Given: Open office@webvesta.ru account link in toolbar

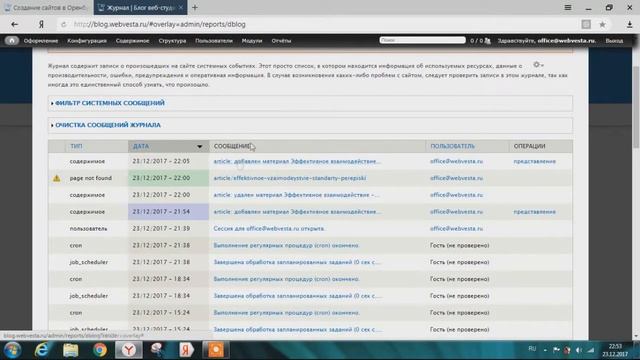Looking at the screenshot, I should tap(566, 41).
